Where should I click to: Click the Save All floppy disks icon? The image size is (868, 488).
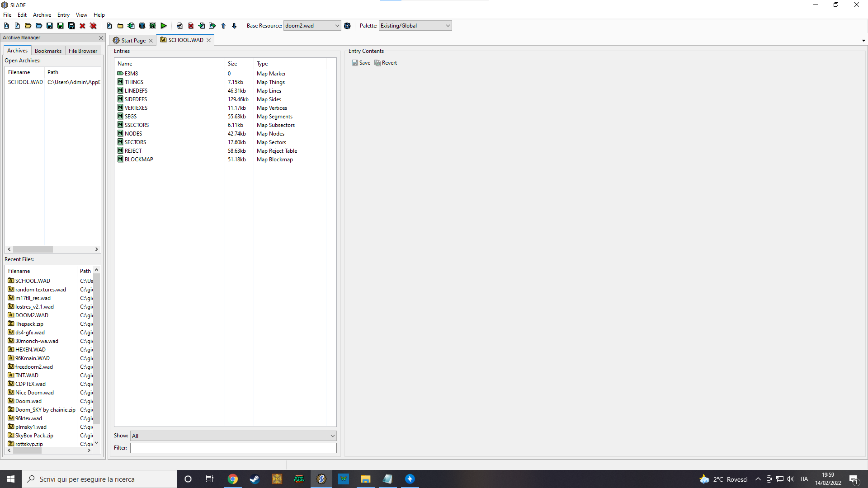coord(71,26)
